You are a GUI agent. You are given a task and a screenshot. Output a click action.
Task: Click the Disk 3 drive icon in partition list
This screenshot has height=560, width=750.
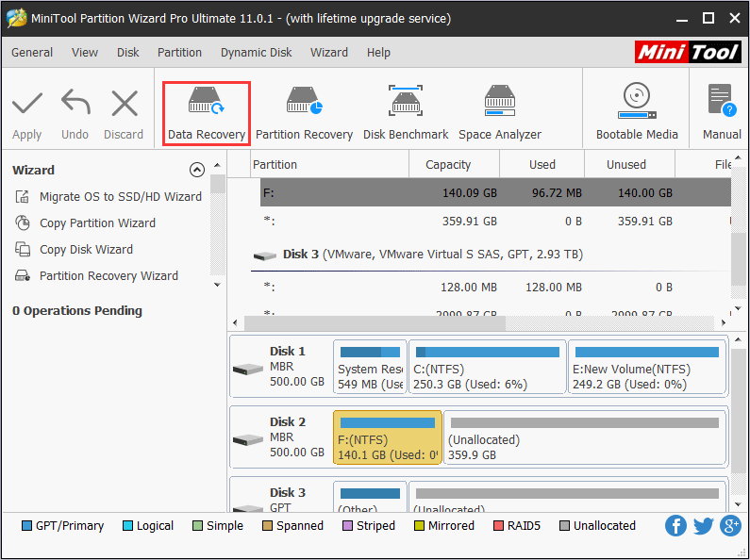coord(264,255)
